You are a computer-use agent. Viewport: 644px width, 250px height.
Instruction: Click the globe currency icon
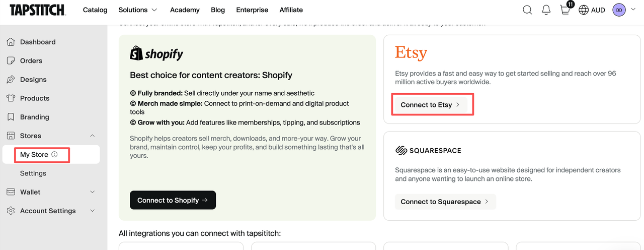pos(584,10)
